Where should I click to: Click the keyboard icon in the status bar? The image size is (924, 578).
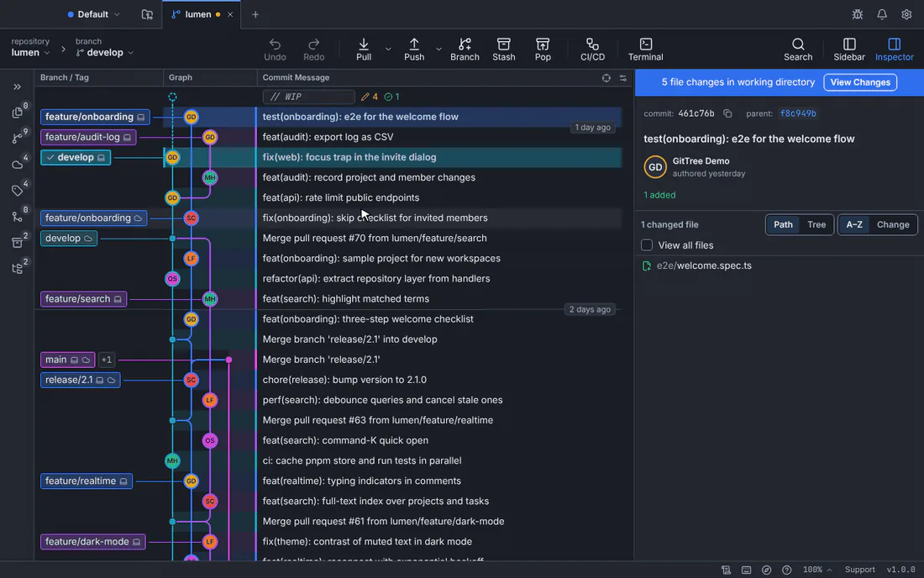[x=746, y=570]
